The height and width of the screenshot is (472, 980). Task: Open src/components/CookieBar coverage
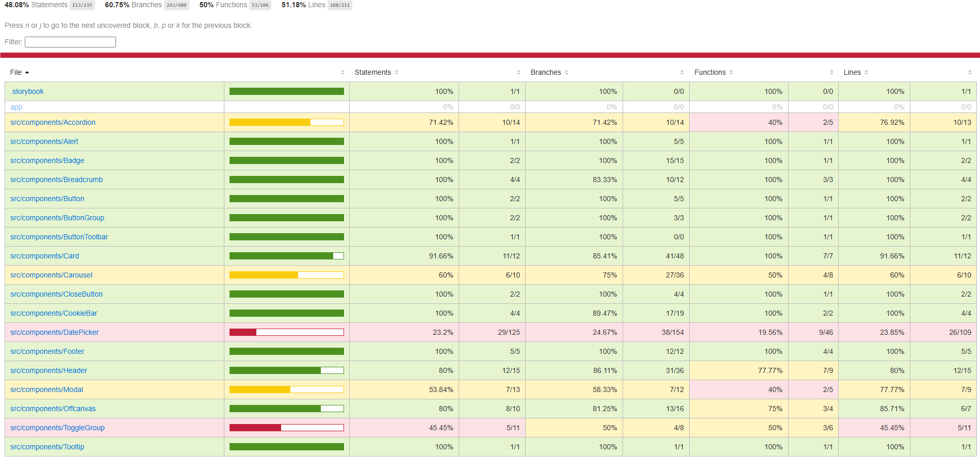(54, 313)
